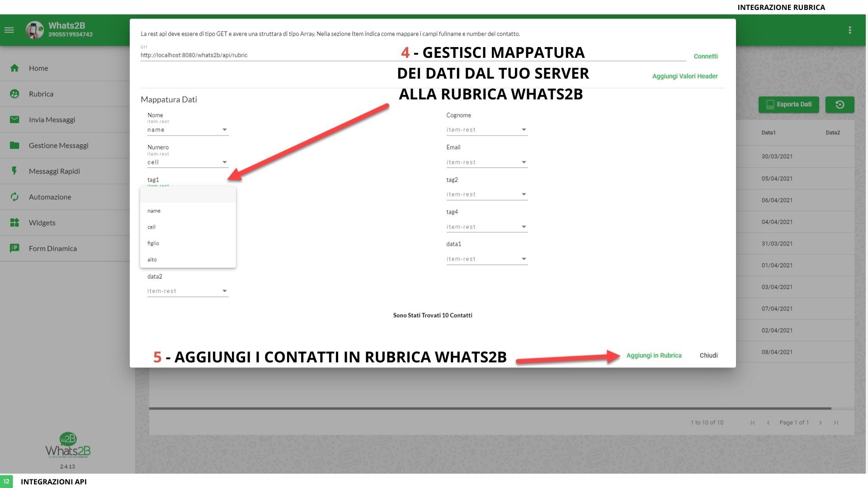Click the Messaggi Rapidi lightning icon

14,171
